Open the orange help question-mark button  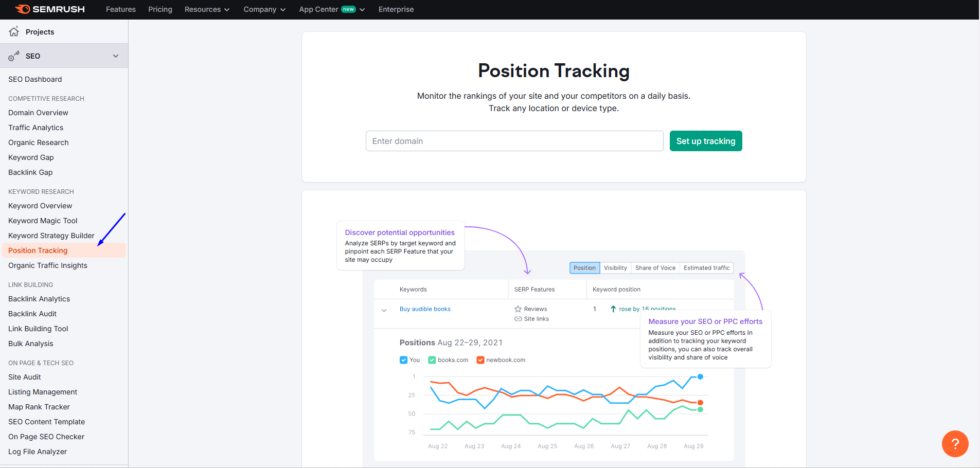click(x=955, y=443)
